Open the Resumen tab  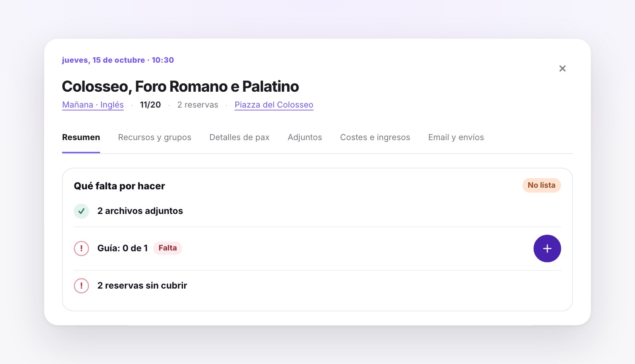[81, 137]
